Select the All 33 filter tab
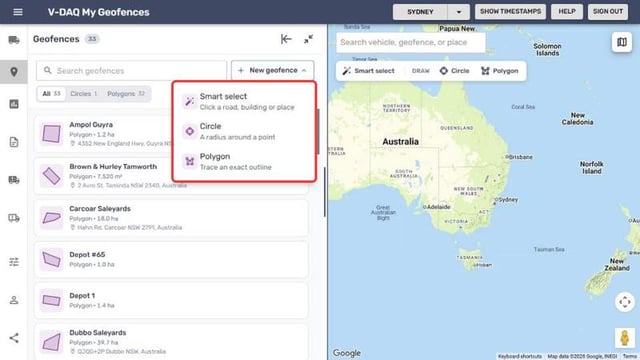640x360 pixels. 51,94
